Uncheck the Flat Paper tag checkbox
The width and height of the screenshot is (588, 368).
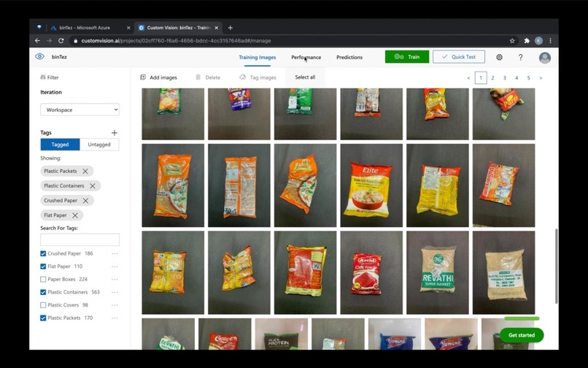pos(43,267)
